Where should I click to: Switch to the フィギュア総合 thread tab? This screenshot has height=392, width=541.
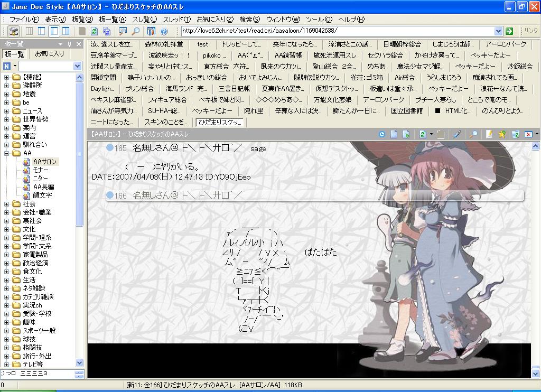click(167, 100)
